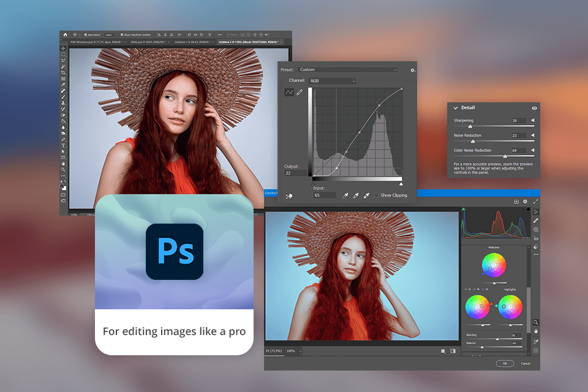Switch to the Untitled-1 document tab
The width and height of the screenshot is (588, 392).
[194, 42]
